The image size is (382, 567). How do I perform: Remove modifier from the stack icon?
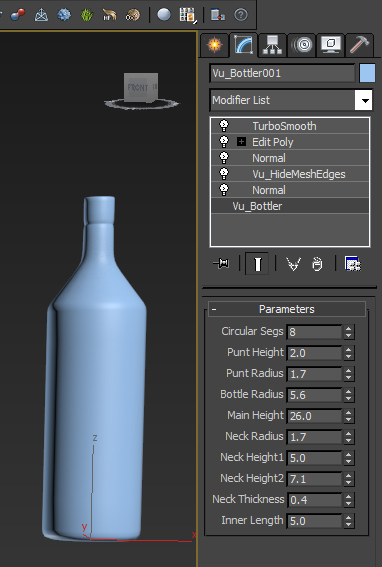point(317,264)
